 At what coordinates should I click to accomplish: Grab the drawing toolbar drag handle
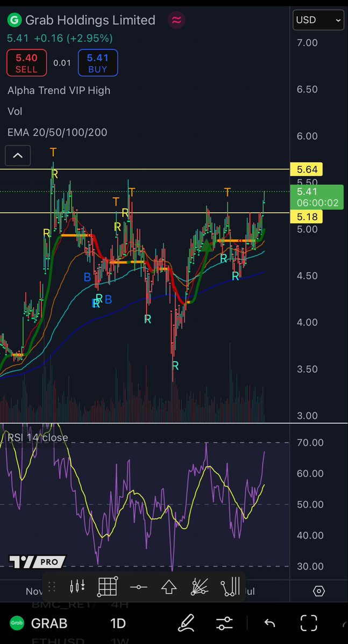[52, 586]
